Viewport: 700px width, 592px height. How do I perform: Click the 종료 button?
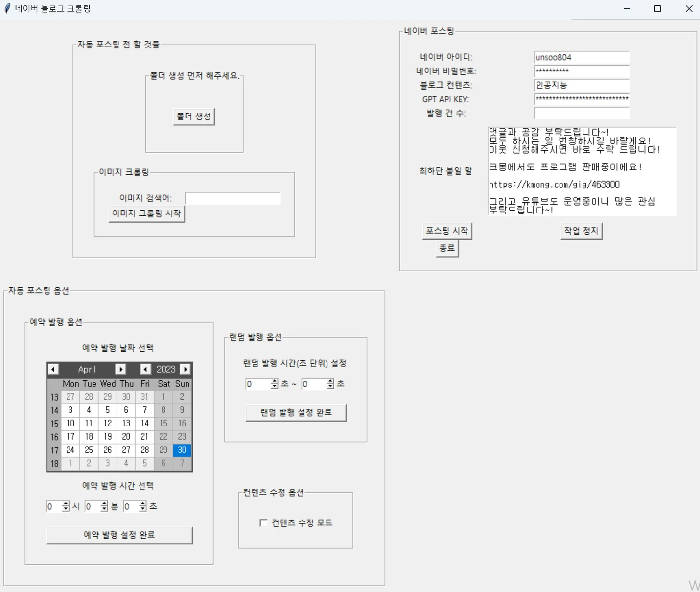click(447, 248)
